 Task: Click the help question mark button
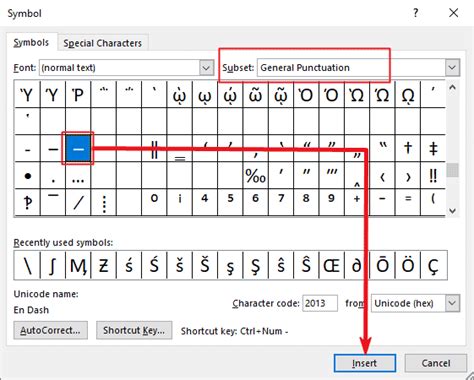415,13
